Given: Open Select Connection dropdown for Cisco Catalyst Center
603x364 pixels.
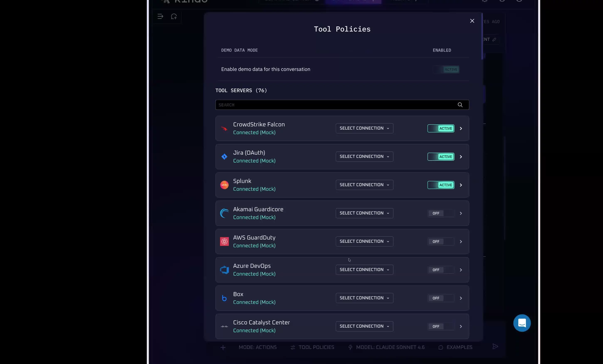Looking at the screenshot, I should point(364,326).
